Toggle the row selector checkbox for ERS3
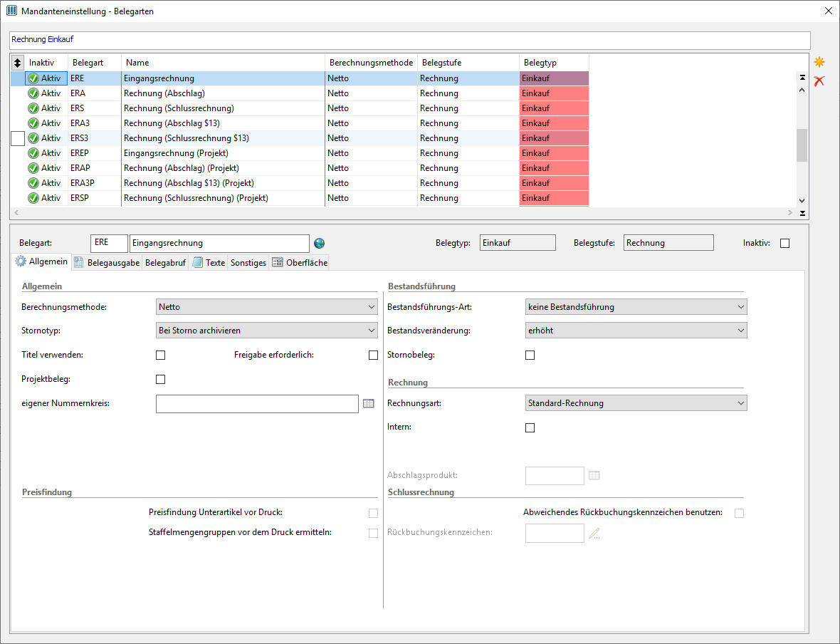 (18, 138)
